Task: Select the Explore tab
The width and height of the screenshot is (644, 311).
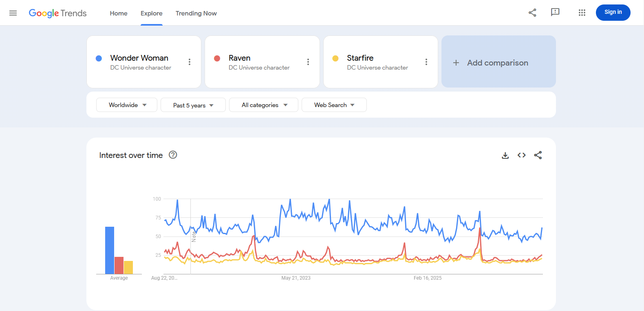Action: (152, 13)
